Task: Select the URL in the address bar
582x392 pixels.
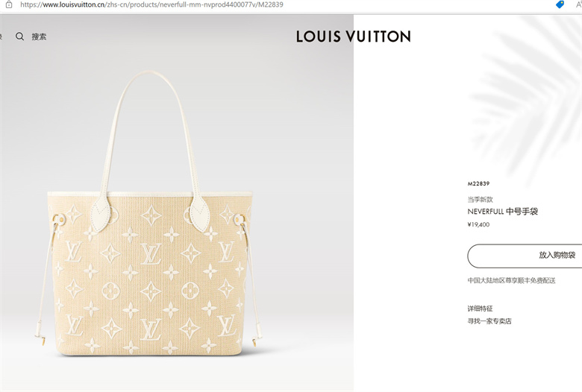Action: tap(151, 4)
